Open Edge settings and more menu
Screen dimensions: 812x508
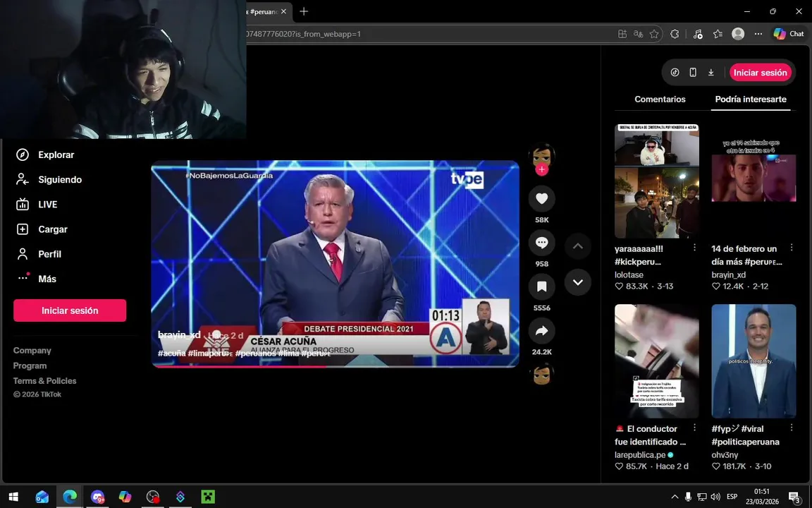point(758,34)
